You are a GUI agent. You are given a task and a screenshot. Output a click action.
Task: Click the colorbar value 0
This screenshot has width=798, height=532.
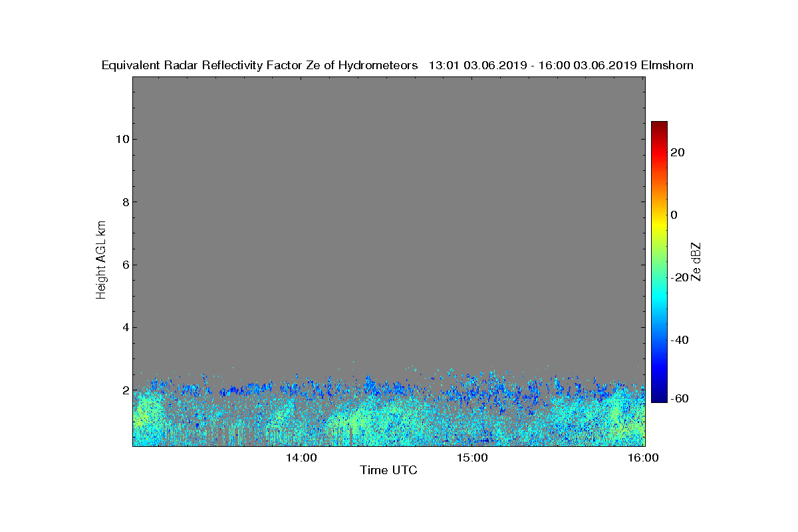(674, 215)
